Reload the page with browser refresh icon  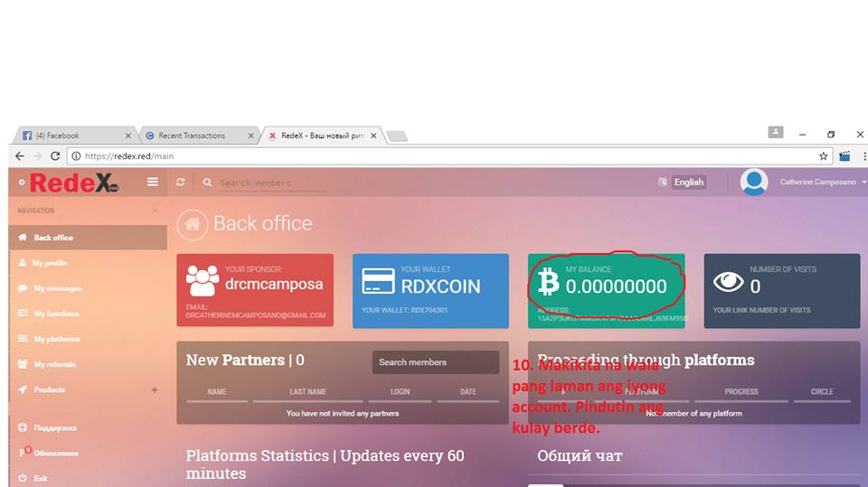click(55, 156)
